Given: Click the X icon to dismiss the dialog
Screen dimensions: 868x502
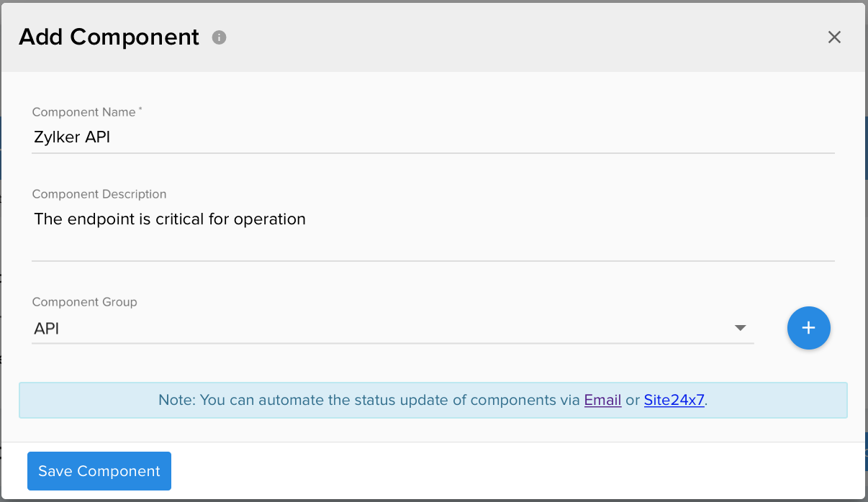Looking at the screenshot, I should click(x=834, y=37).
